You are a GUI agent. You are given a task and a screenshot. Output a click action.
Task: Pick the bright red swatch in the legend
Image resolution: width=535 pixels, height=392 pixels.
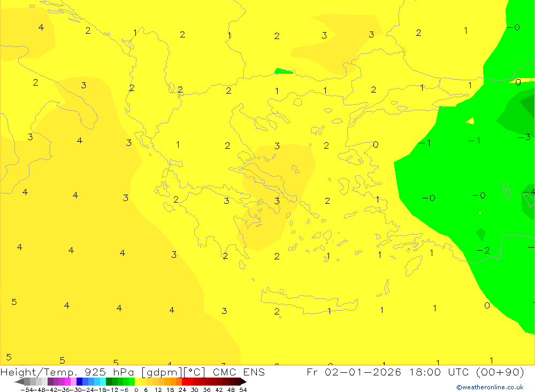(x=185, y=381)
